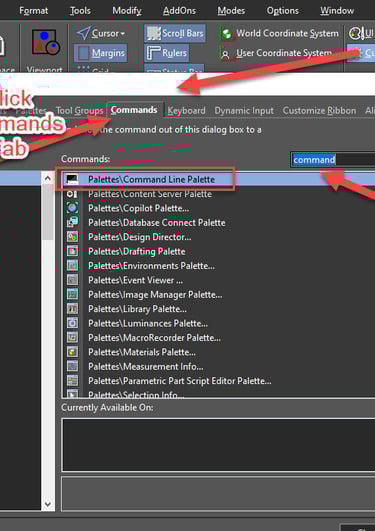Click the Materials Palette icon
Viewport: 375px width, 531px height.
pos(72,352)
